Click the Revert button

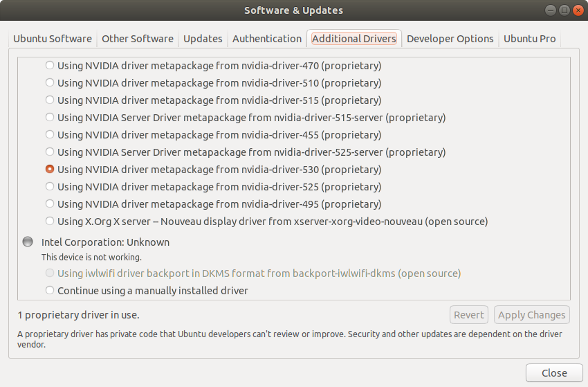point(469,314)
